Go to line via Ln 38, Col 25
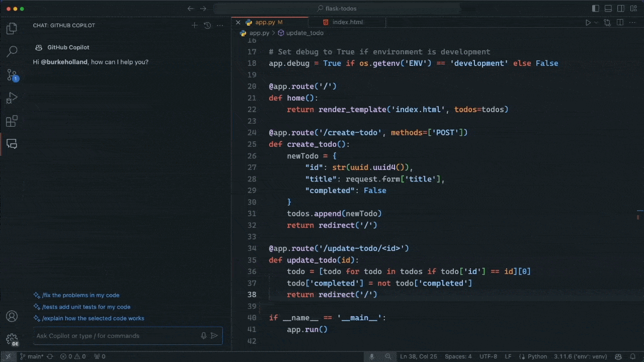 [419, 356]
